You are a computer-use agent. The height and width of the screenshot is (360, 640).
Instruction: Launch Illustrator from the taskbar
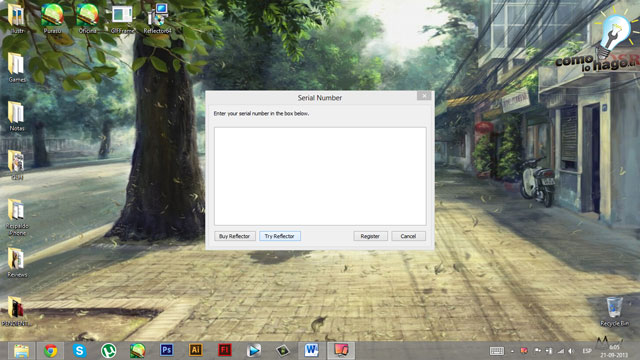[196, 351]
